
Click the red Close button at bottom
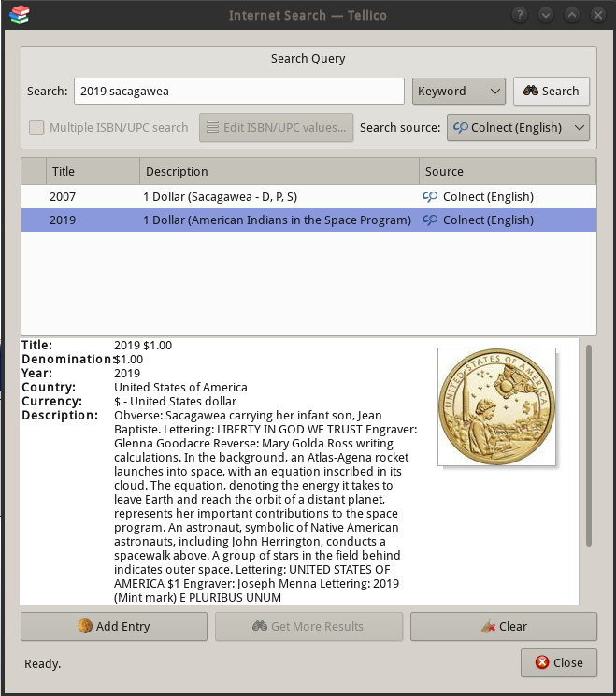click(558, 662)
